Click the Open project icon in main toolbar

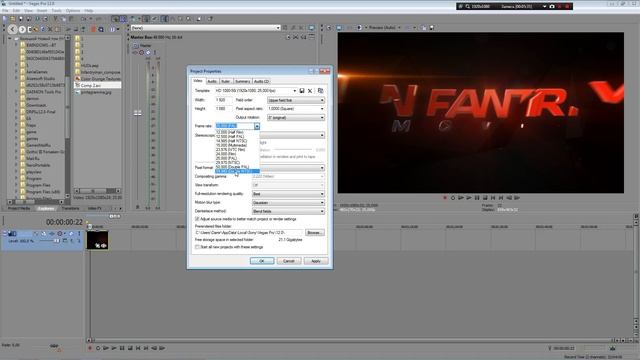point(13,18)
